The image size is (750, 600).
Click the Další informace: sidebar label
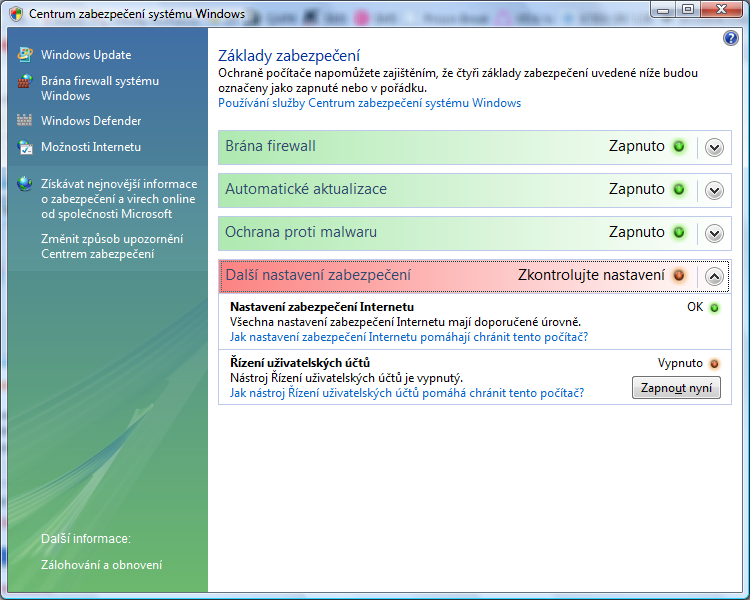[86, 539]
